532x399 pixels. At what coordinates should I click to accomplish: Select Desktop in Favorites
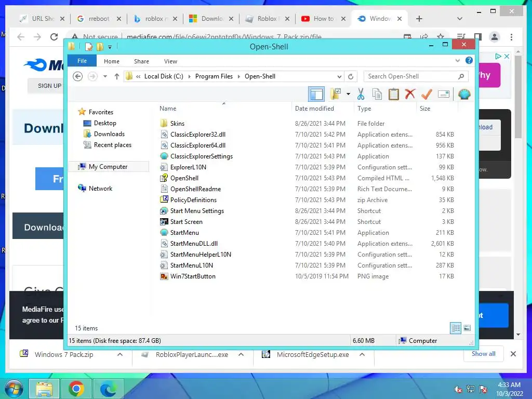click(x=105, y=123)
